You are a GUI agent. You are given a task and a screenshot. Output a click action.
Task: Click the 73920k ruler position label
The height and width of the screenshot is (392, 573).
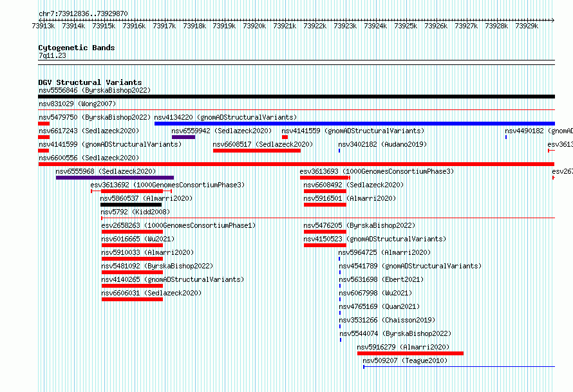point(254,26)
